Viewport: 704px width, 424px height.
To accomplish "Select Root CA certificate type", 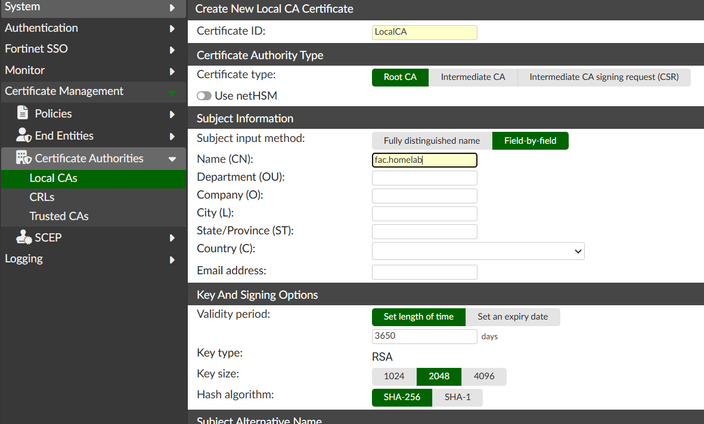I will click(400, 77).
